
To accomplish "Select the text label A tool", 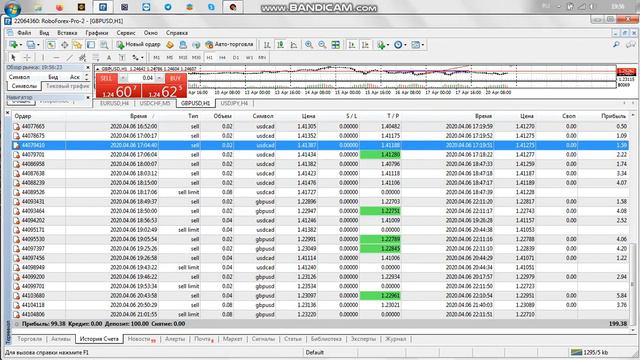I will tap(109, 58).
